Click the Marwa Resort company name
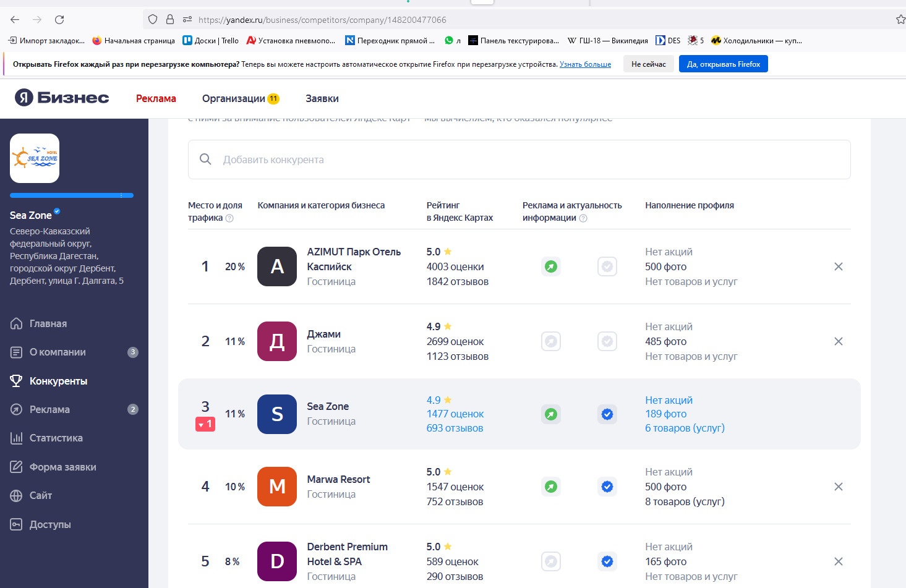This screenshot has height=588, width=906. pos(338,479)
